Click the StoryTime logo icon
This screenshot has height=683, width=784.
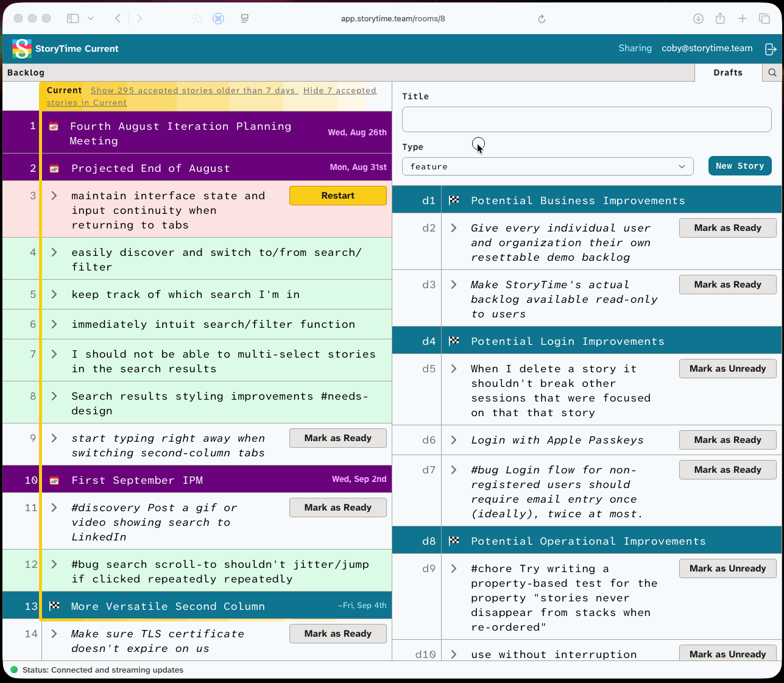(22, 49)
